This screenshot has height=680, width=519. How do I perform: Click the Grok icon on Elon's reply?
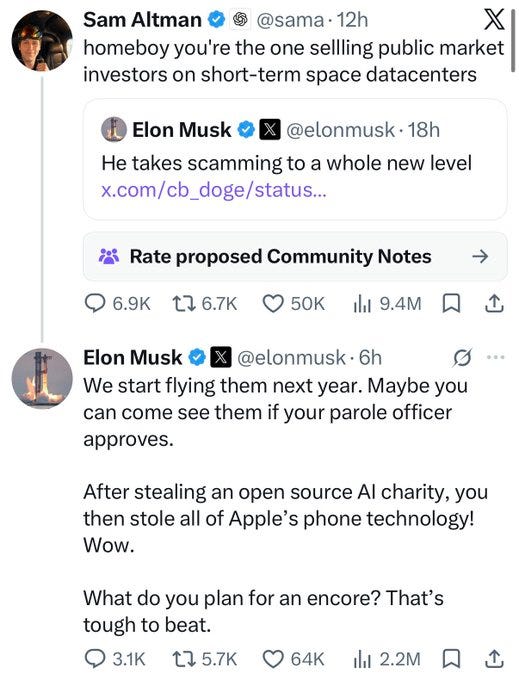coord(462,358)
